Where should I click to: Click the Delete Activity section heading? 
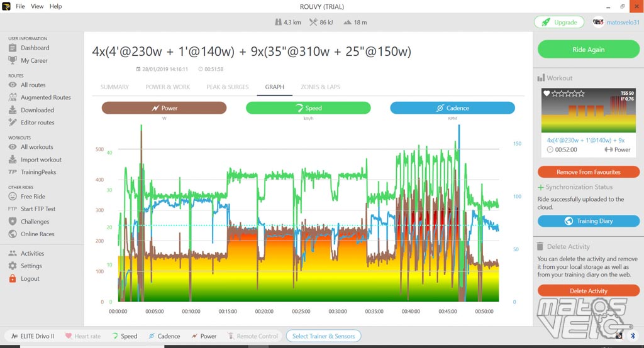pos(568,247)
